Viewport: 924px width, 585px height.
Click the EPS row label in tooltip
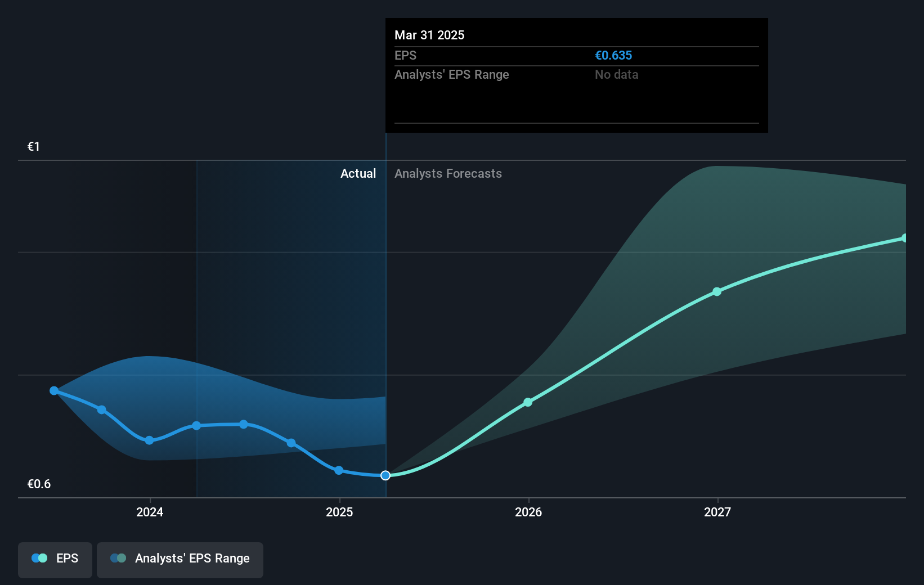tap(405, 56)
